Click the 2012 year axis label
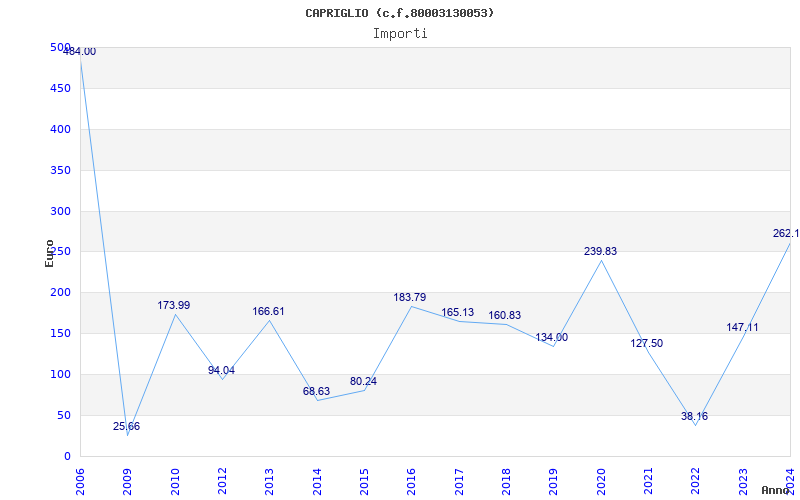This screenshot has height=500, width=800. pyautogui.click(x=222, y=482)
